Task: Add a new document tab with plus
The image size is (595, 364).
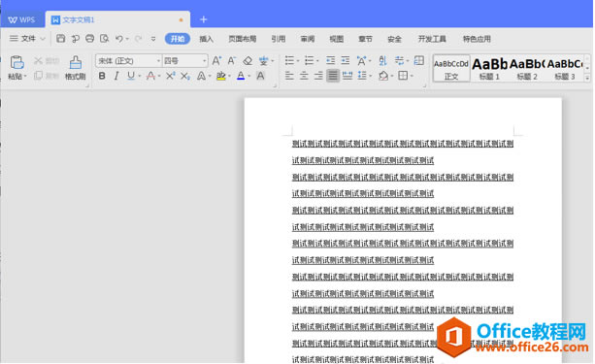Action: coord(204,19)
